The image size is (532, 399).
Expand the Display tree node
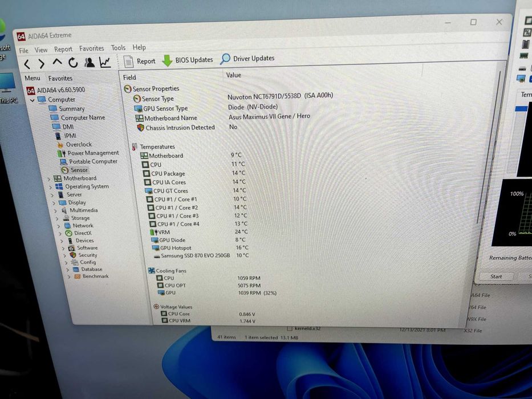pyautogui.click(x=54, y=203)
